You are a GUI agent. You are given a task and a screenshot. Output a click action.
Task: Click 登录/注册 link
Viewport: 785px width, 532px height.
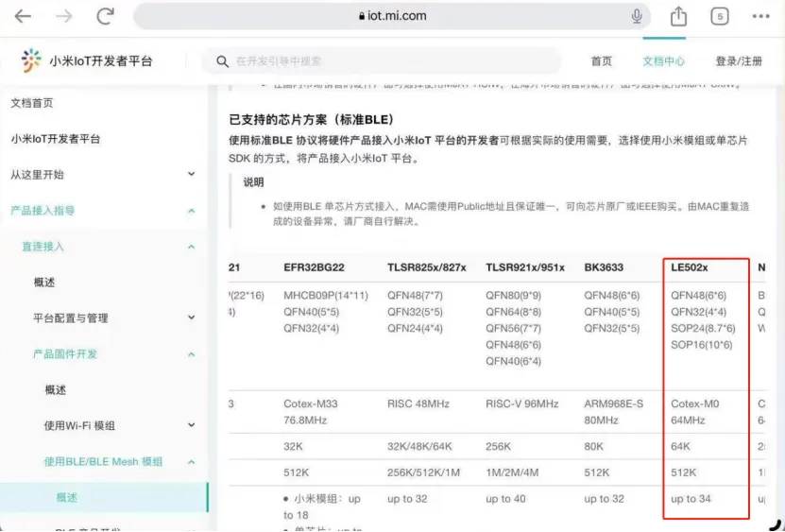tap(739, 61)
